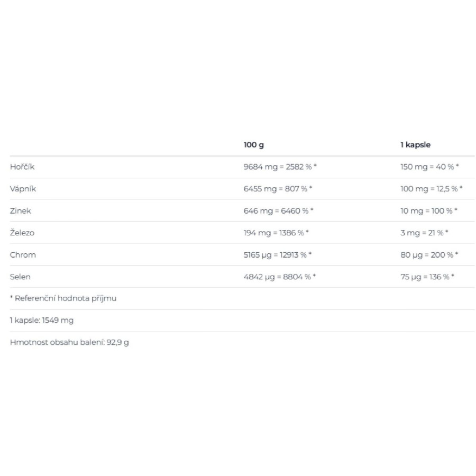This screenshot has height=476, width=476.
Task: Click the "100 g" column header
Action: pos(253,145)
